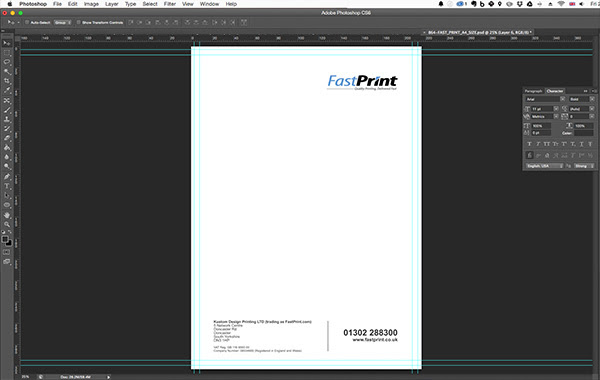Click the Auto-Align Layers icon in options bar
This screenshot has height=380, width=600.
point(244,23)
